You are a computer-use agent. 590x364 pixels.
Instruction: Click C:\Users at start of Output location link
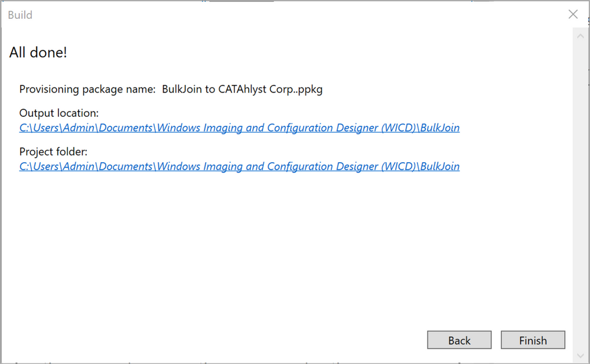39,128
